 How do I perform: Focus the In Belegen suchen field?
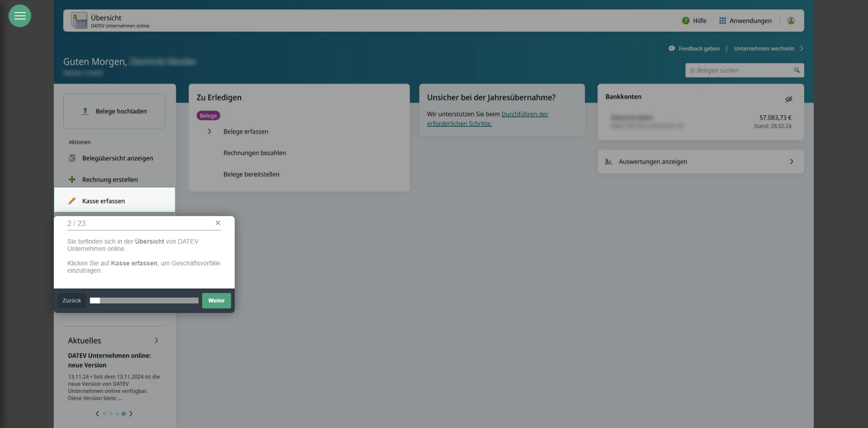coord(738,70)
